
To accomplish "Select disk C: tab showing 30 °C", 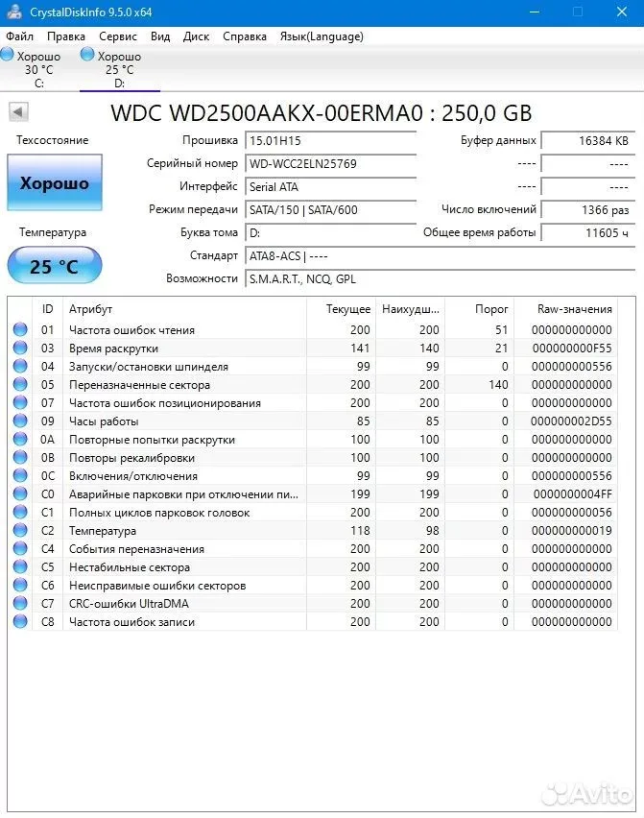I will tap(37, 69).
